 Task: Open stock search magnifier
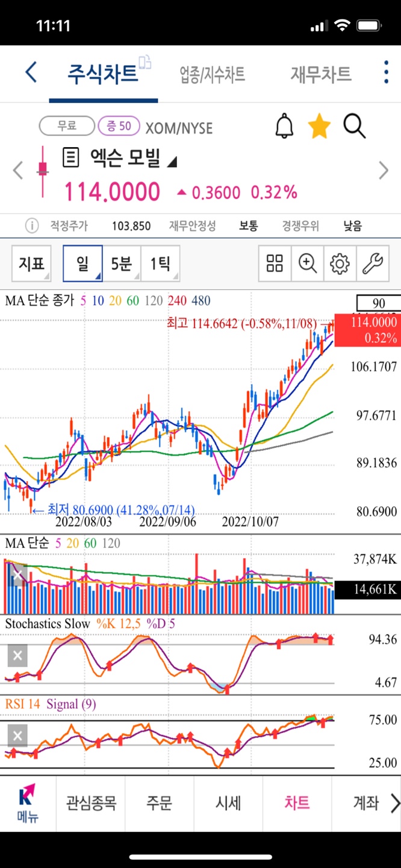(355, 126)
